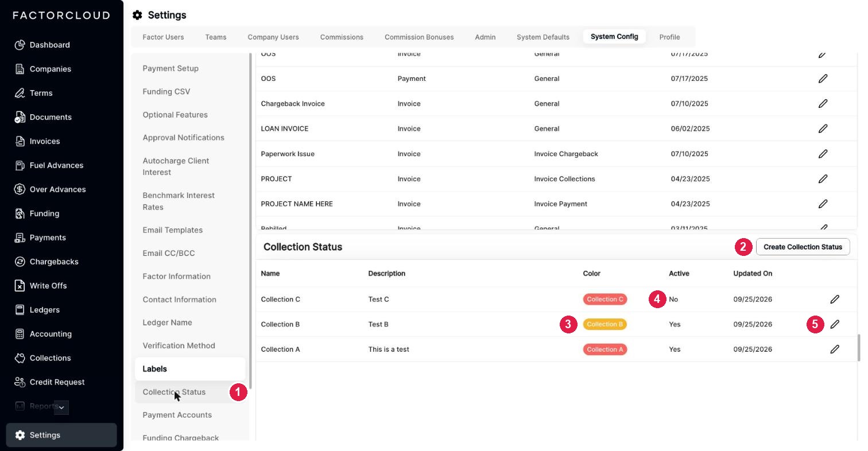Image resolution: width=868 pixels, height=451 pixels.
Task: Open the editor for the LOAN INVOICE label
Action: tap(823, 129)
